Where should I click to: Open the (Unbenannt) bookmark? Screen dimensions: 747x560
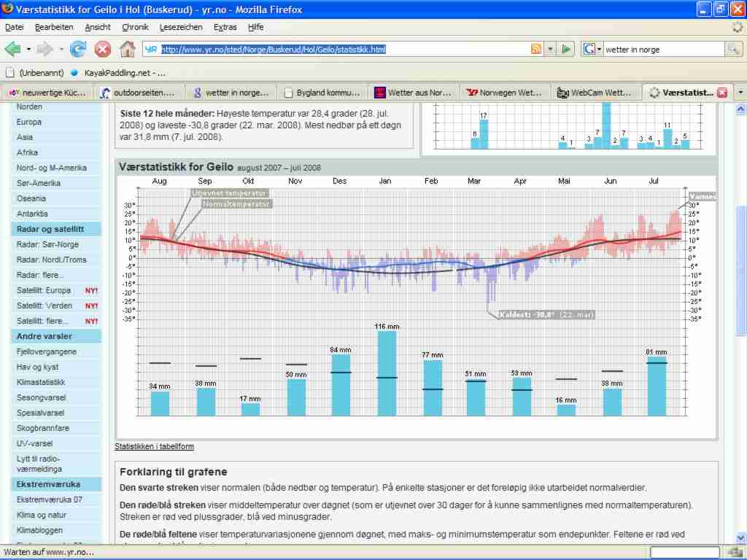pos(34,73)
